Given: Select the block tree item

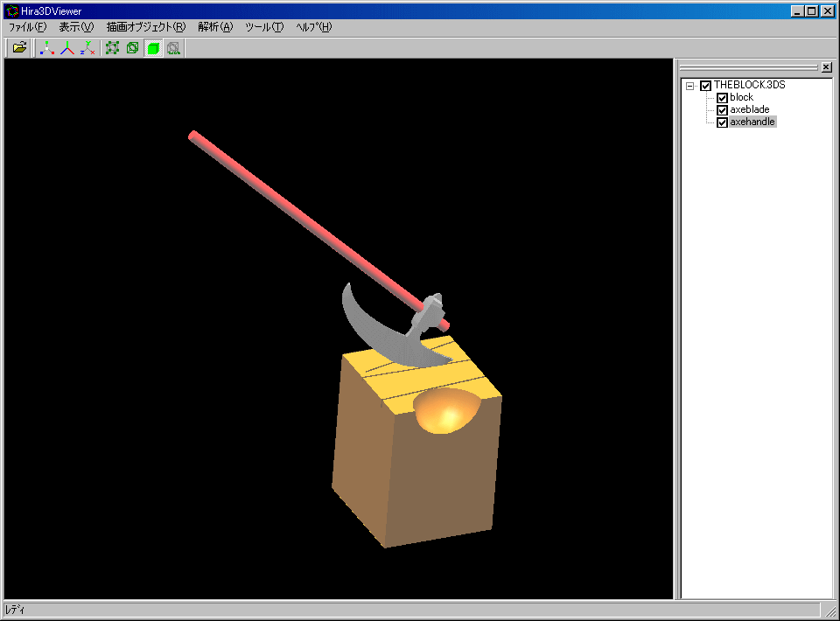Looking at the screenshot, I should click(741, 97).
